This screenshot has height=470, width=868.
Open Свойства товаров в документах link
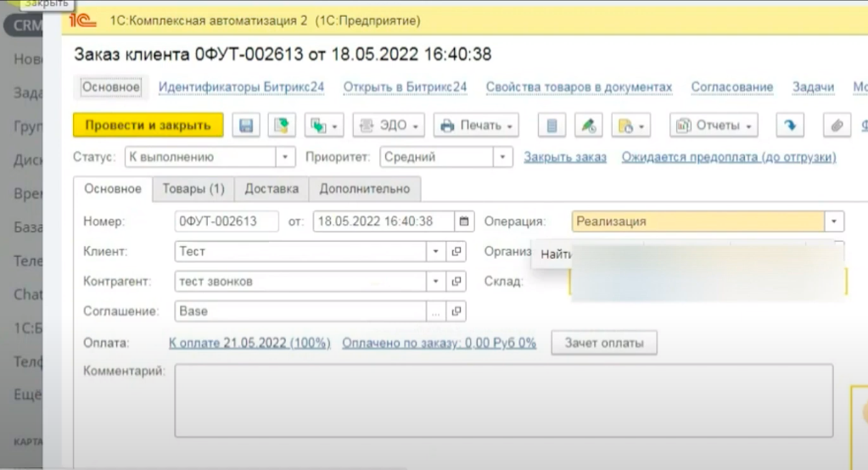579,87
